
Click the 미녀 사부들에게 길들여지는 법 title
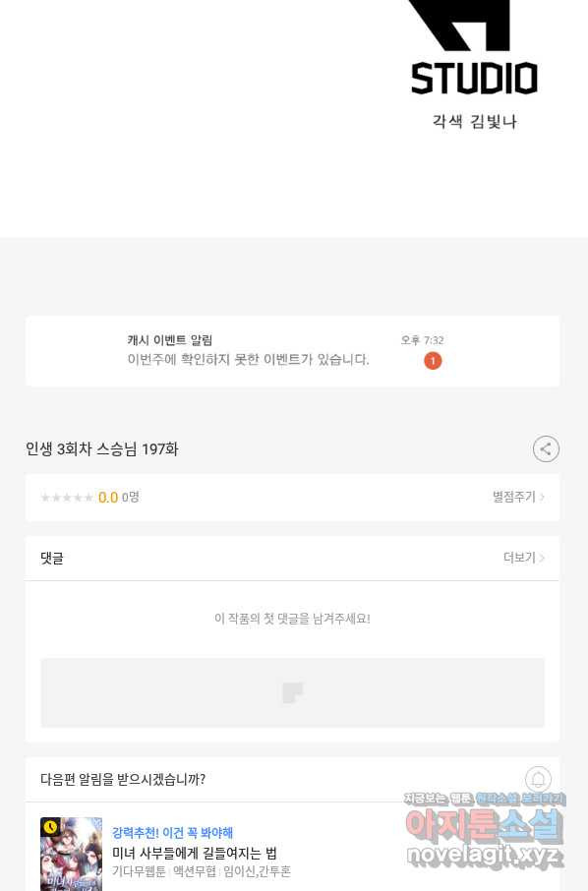point(195,853)
